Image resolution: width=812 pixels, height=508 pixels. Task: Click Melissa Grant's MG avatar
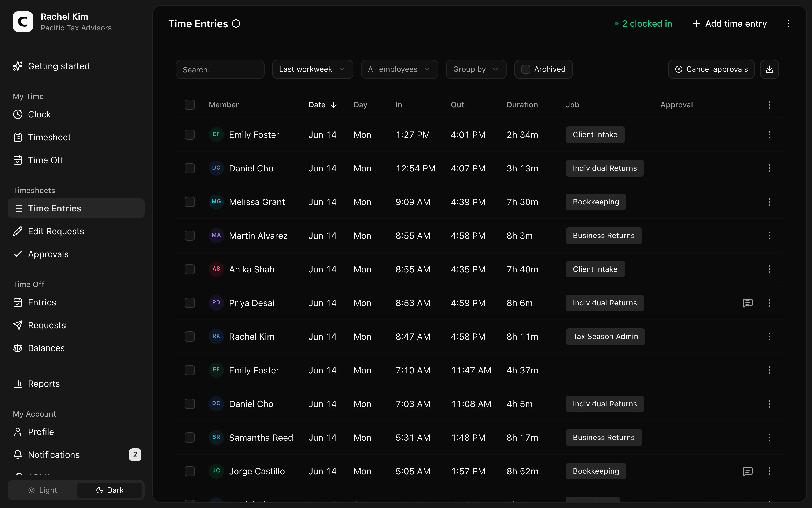point(216,202)
